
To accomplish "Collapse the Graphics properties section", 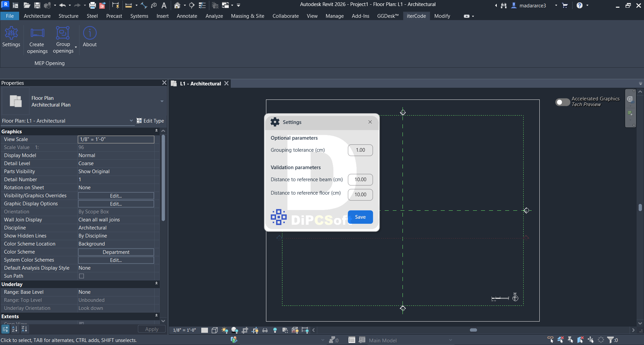I will (156, 131).
